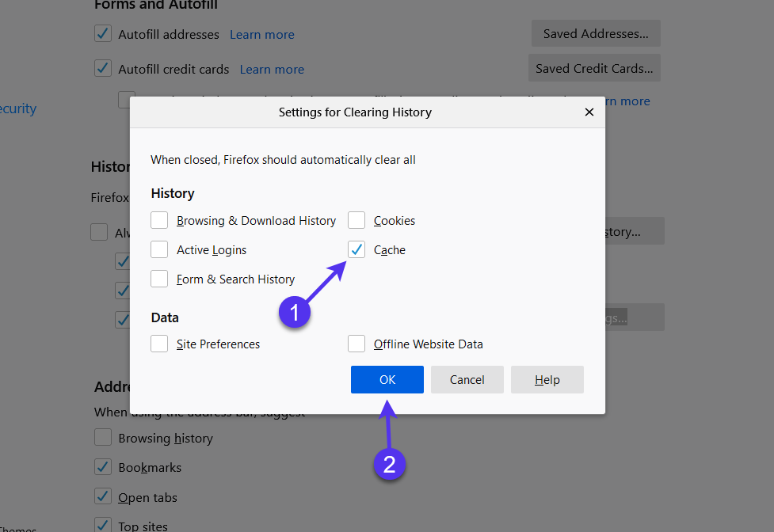The image size is (774, 532).
Task: Cancel the clearing history dialog
Action: coord(467,379)
